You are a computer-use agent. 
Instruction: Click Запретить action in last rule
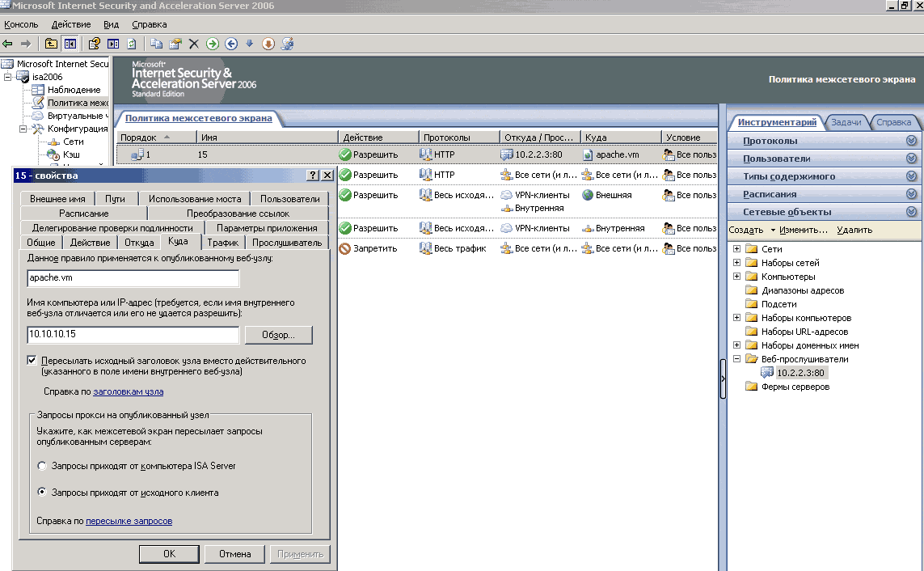tap(375, 248)
